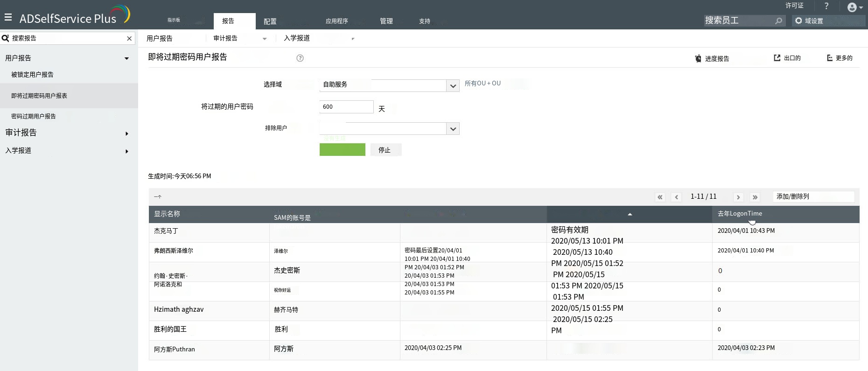Open the 管理 tab
This screenshot has height=371, width=868.
386,21
